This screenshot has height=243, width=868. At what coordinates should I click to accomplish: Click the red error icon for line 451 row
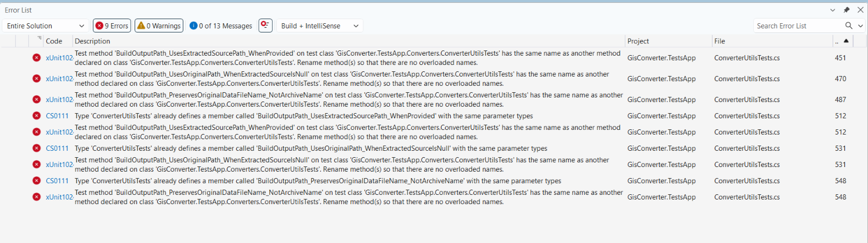(x=37, y=58)
